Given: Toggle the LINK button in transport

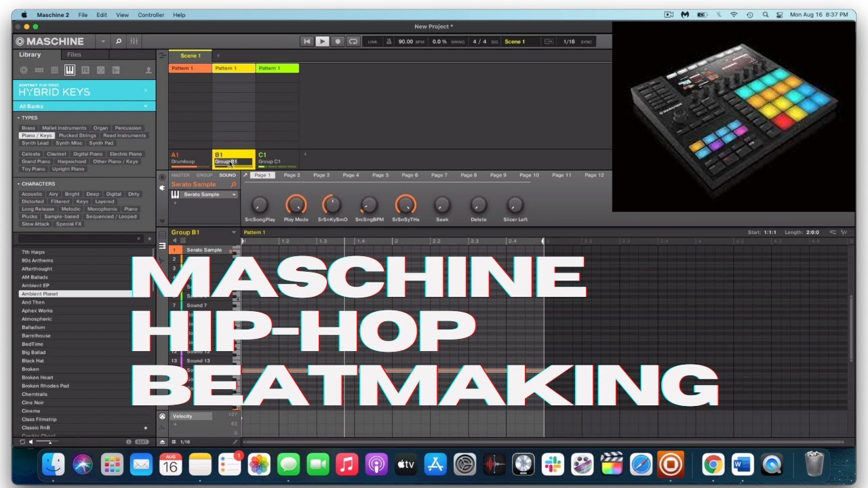Looking at the screenshot, I should coord(372,42).
